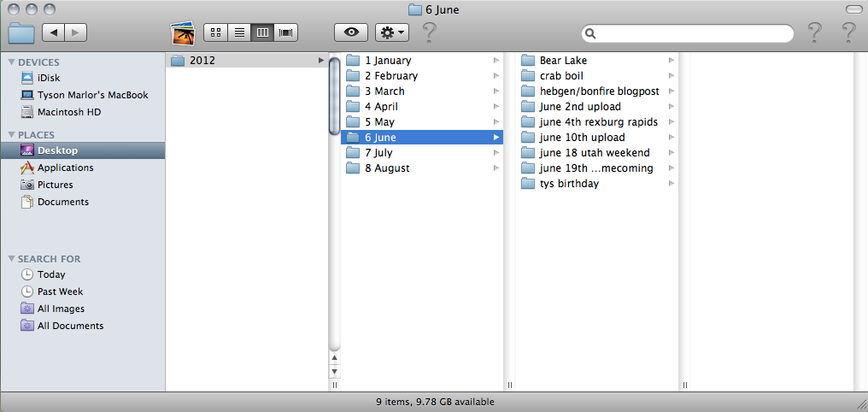868x412 pixels.
Task: Click the arrow beside 1 January
Action: 496,61
